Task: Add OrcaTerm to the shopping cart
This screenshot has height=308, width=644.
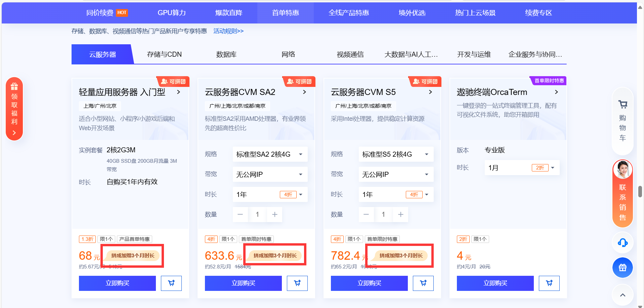Action: point(549,283)
